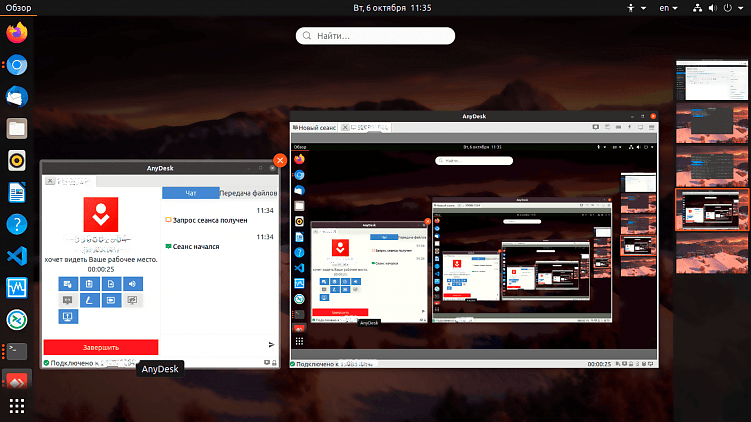Show Applications grid in the dock
The height and width of the screenshot is (422, 751).
[x=17, y=406]
